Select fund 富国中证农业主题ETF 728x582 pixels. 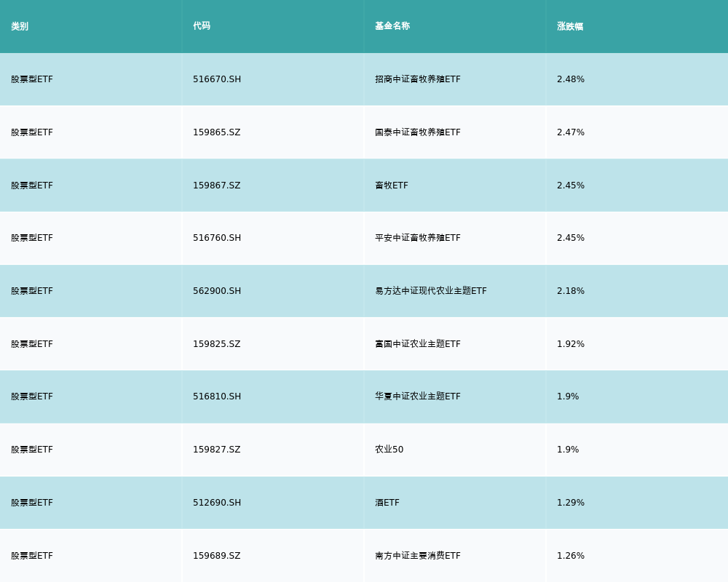[x=418, y=344]
